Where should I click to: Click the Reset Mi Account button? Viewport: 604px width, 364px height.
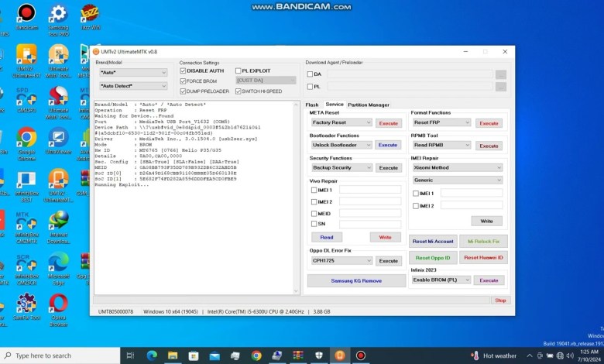click(x=433, y=241)
